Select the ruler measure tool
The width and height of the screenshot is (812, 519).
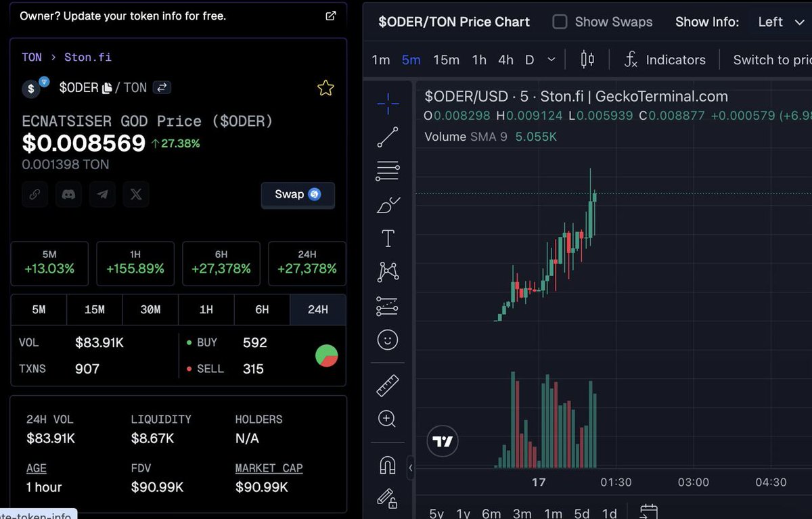point(388,386)
